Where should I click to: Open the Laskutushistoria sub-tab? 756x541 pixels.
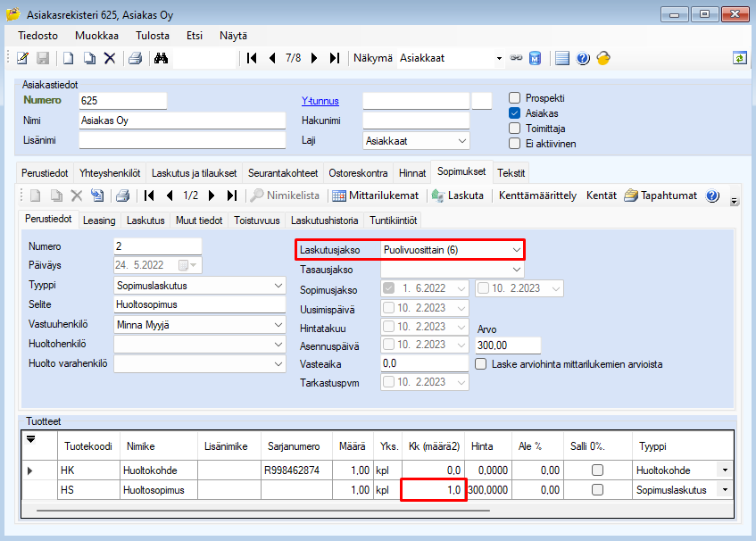pyautogui.click(x=325, y=221)
